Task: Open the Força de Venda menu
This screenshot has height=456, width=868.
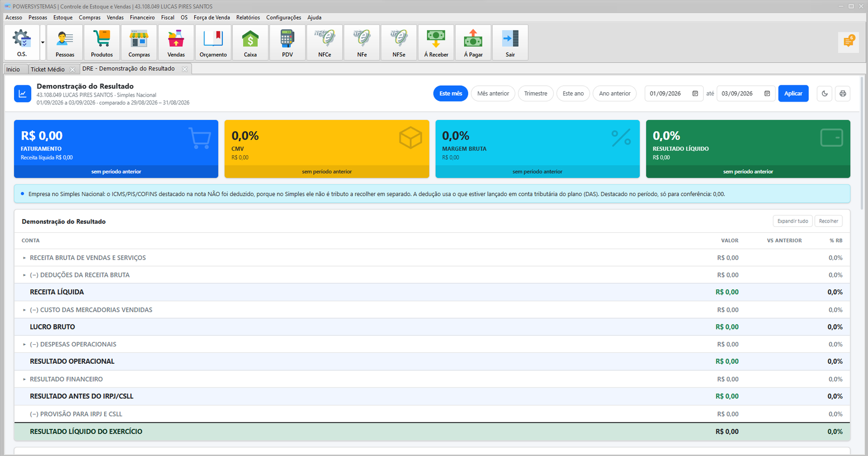Action: click(212, 17)
